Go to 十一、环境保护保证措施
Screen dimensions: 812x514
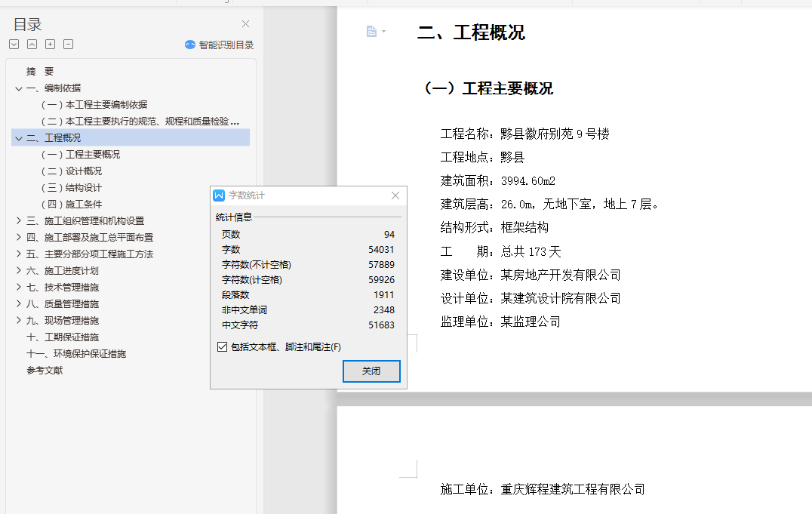click(76, 353)
